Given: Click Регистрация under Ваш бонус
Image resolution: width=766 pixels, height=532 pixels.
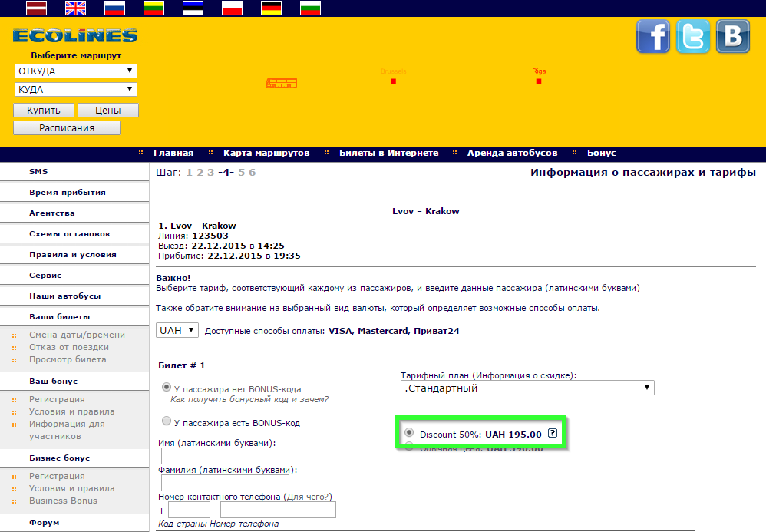Looking at the screenshot, I should click(x=57, y=399).
